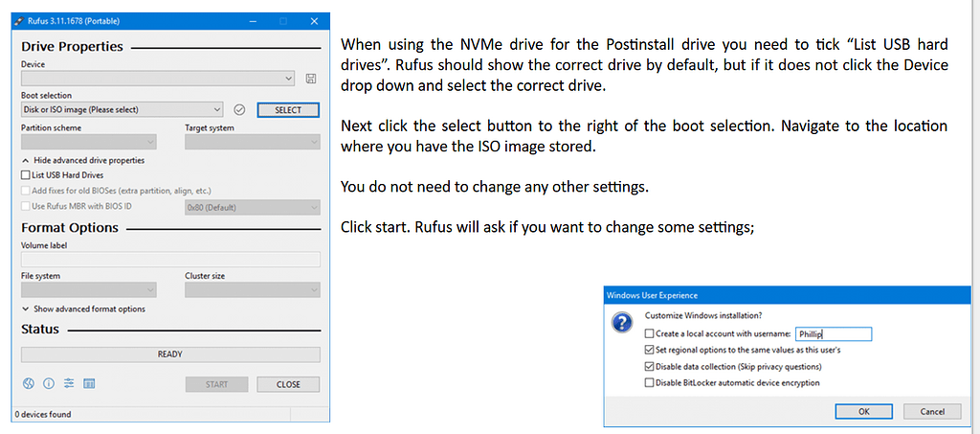This screenshot has width=980, height=434.
Task: Click the Rufus title bar app icon
Action: 18,20
